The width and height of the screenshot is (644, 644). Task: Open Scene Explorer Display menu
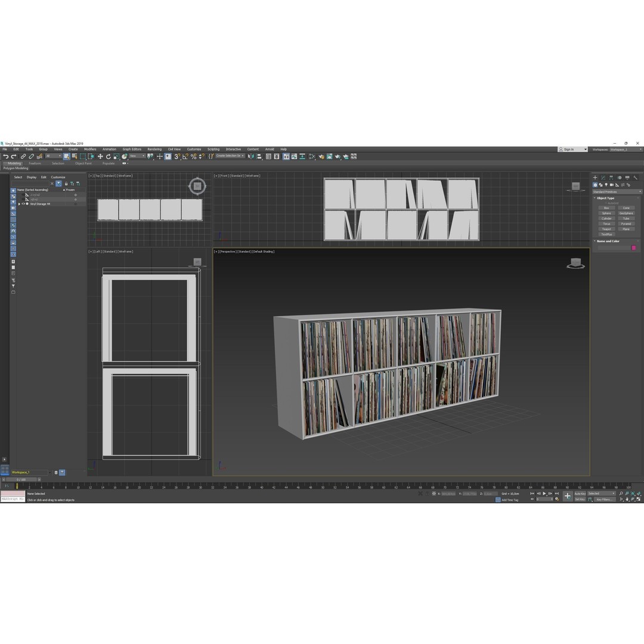[x=32, y=178]
